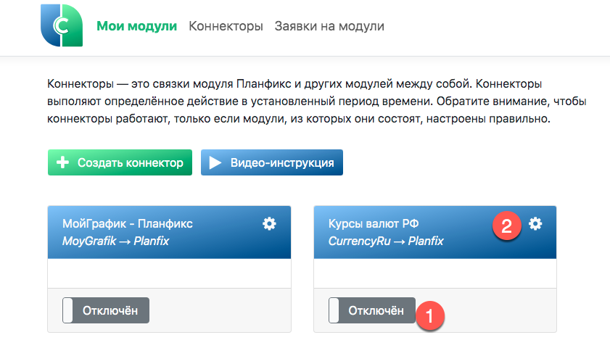
Task: Click the red marker numbered 2
Action: coord(507,226)
